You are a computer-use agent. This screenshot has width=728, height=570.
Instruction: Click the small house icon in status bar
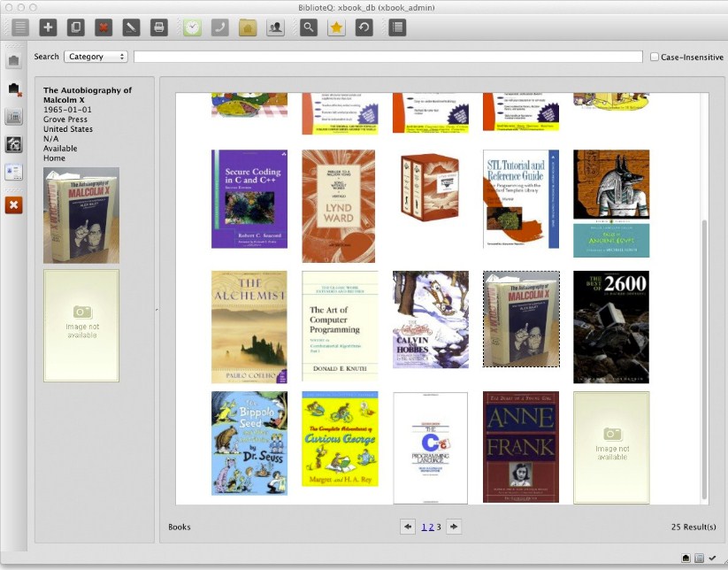(x=686, y=558)
